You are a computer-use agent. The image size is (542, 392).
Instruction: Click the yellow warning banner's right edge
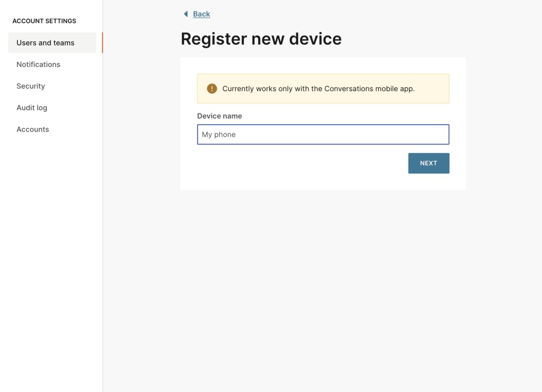[x=448, y=89]
